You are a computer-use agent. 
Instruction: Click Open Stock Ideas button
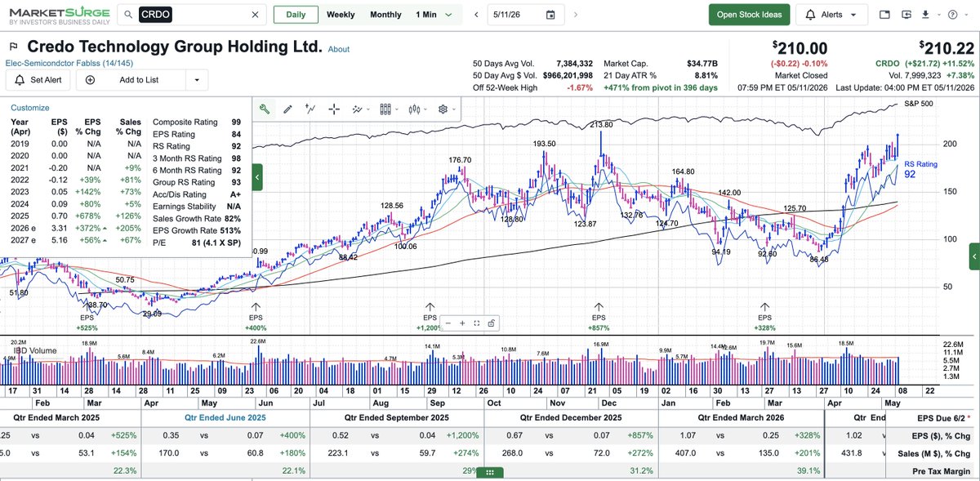[x=749, y=15]
